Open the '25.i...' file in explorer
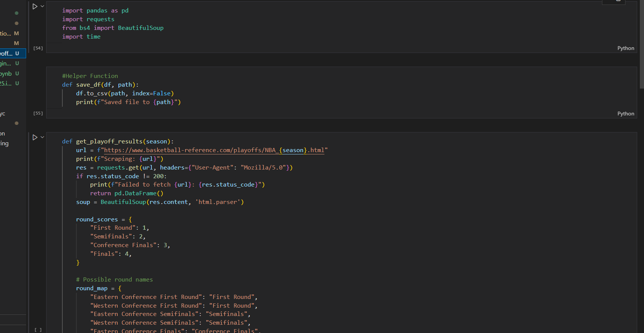The height and width of the screenshot is (333, 644). click(x=13, y=83)
